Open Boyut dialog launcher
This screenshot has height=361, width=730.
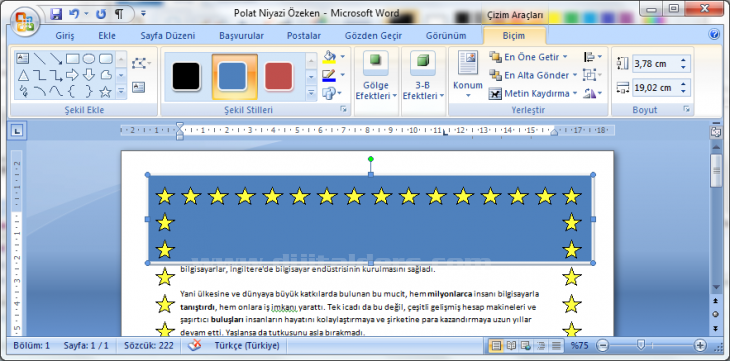point(686,109)
